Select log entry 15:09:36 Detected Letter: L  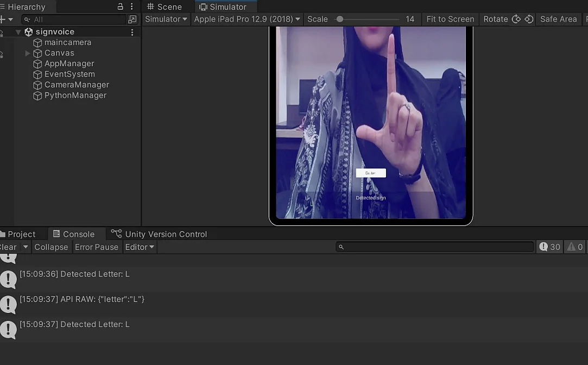294,279
